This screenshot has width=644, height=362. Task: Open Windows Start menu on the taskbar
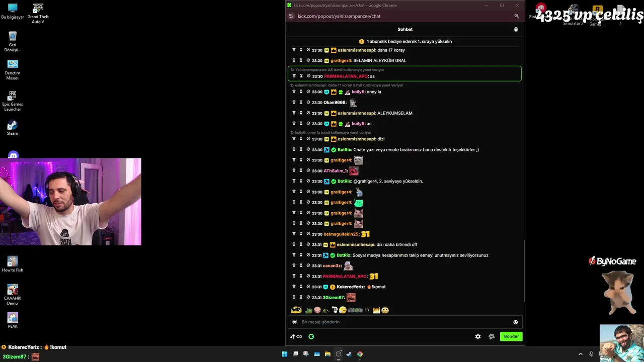(x=285, y=354)
